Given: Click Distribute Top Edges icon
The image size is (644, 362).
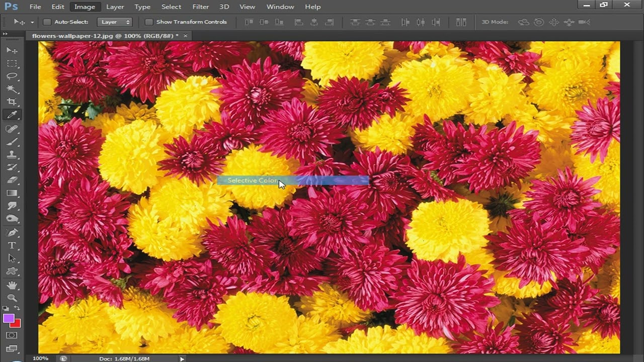Looking at the screenshot, I should pyautogui.click(x=355, y=22).
